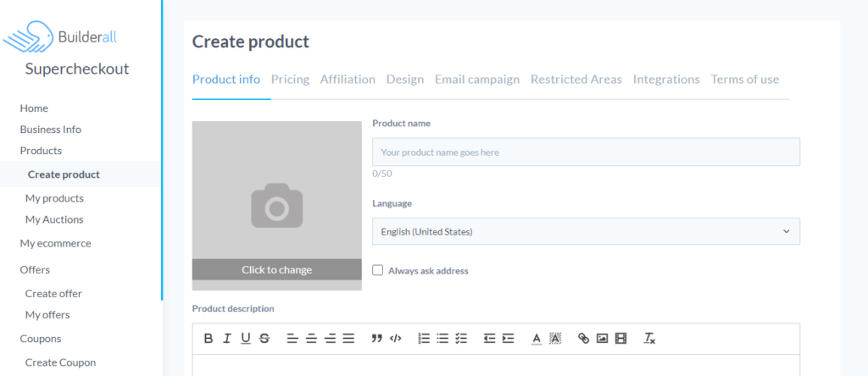Focus the Product name input field
This screenshot has width=868, height=376.
(586, 152)
